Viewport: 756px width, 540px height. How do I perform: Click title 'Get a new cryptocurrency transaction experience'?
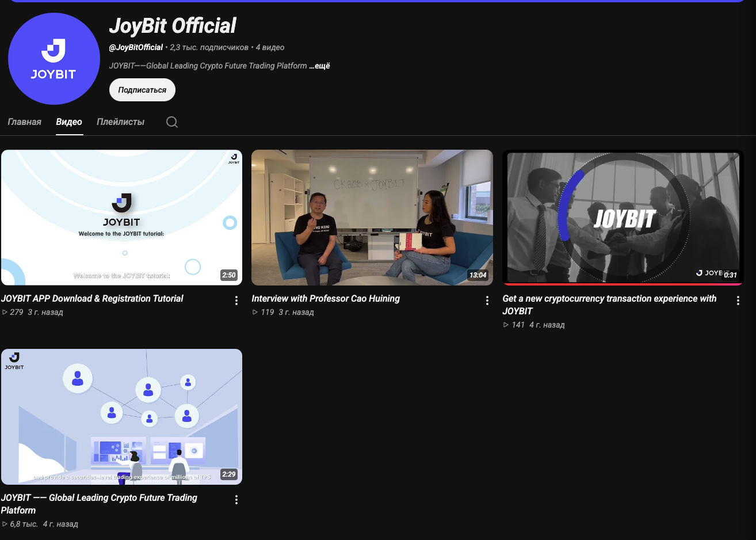click(609, 305)
